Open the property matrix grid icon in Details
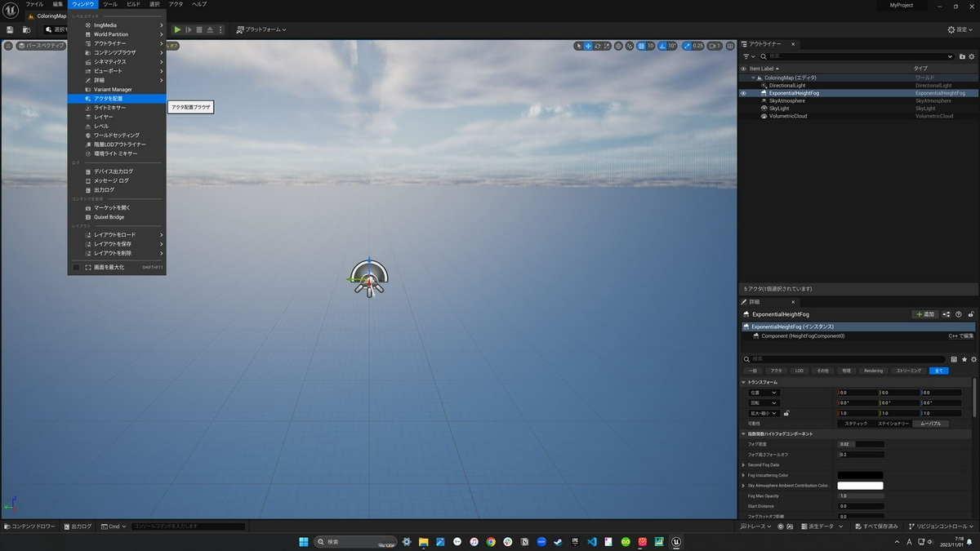This screenshot has height=551, width=980. click(x=954, y=359)
